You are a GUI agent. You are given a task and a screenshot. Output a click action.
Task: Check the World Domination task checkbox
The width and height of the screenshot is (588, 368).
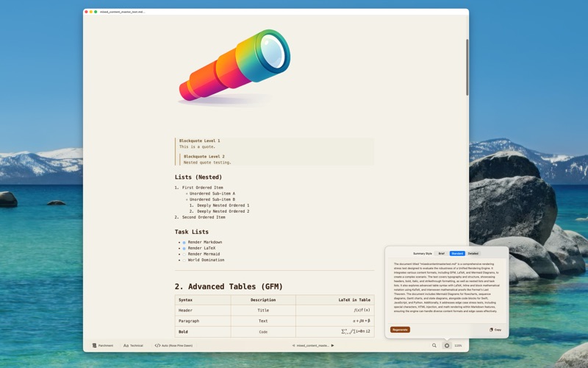(x=184, y=261)
